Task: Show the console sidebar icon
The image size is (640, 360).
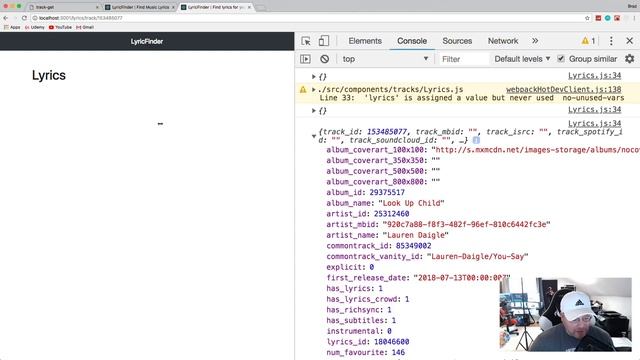Action: tap(305, 59)
